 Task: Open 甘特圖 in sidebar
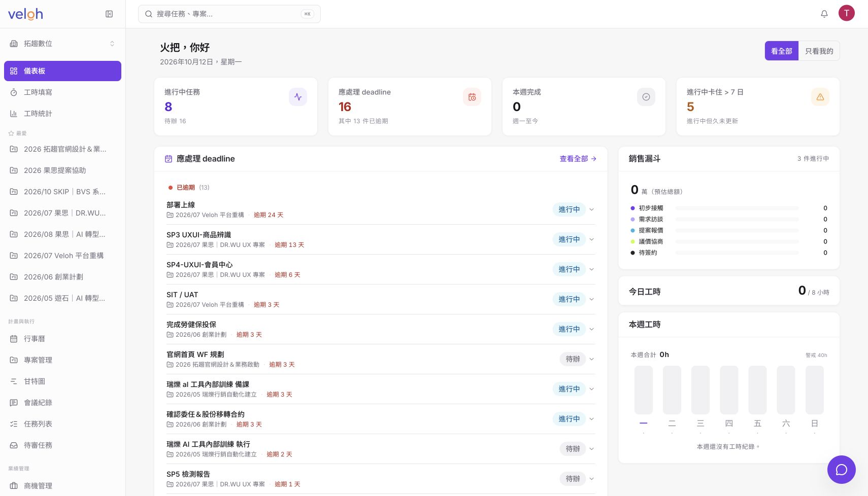[62, 381]
